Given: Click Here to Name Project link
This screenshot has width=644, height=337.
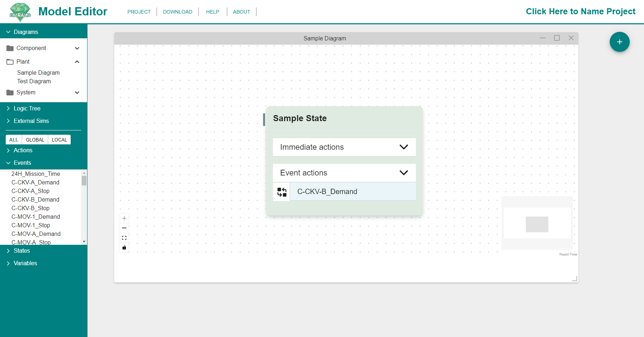Looking at the screenshot, I should click(580, 11).
